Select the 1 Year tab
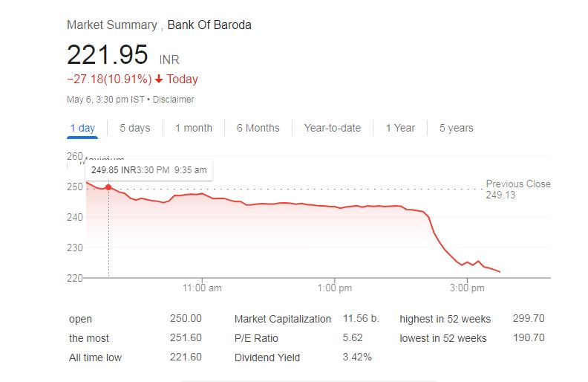 tap(400, 128)
